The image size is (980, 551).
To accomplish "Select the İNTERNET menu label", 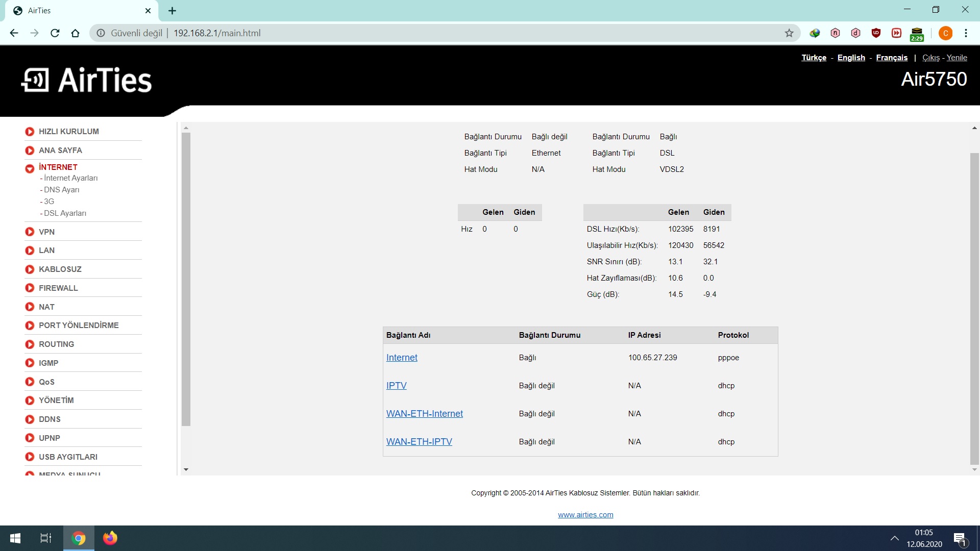I will [58, 167].
